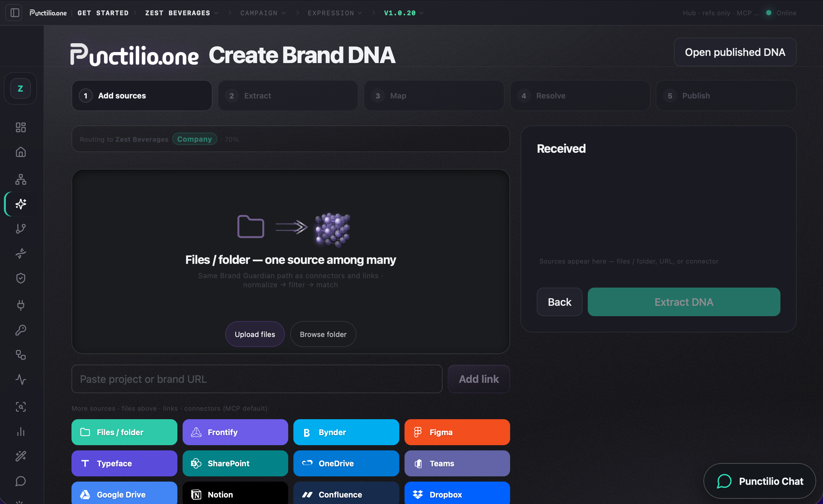Choose the Files / folder source
This screenshot has height=504, width=823.
[124, 432]
